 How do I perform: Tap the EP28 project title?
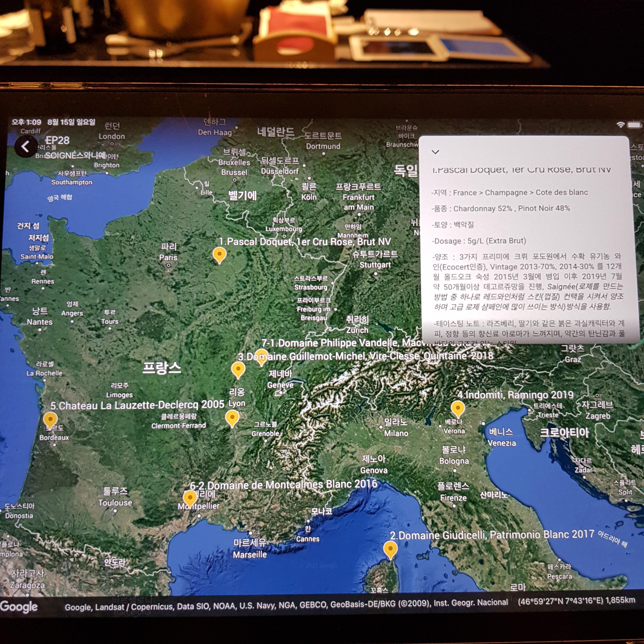(57, 140)
